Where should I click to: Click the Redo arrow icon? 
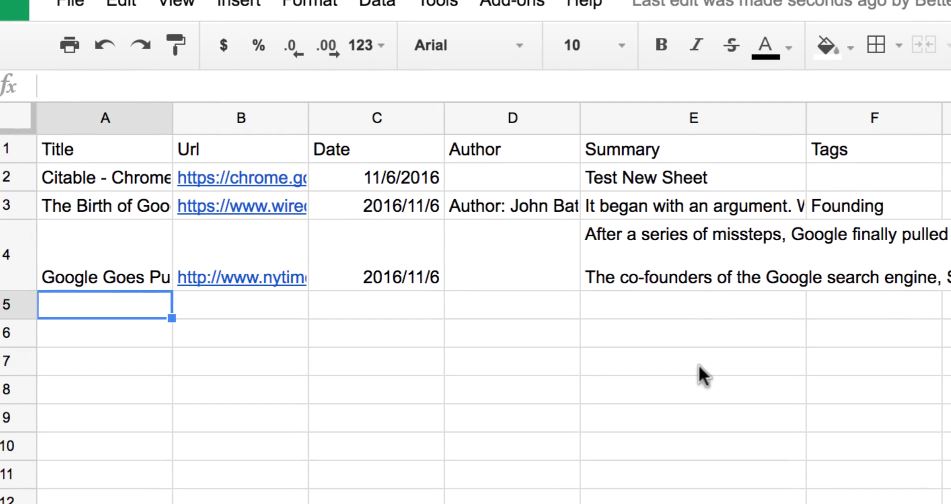141,45
